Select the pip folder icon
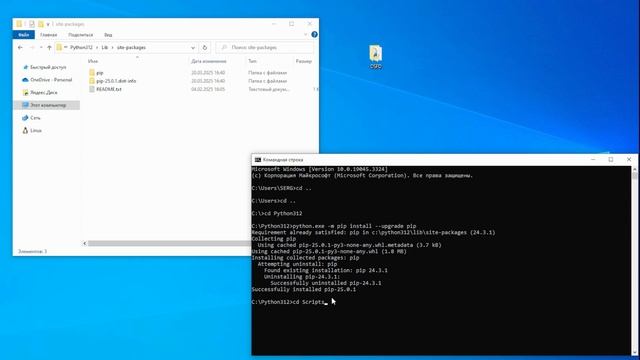Viewport: 640px width, 360px height. 92,73
